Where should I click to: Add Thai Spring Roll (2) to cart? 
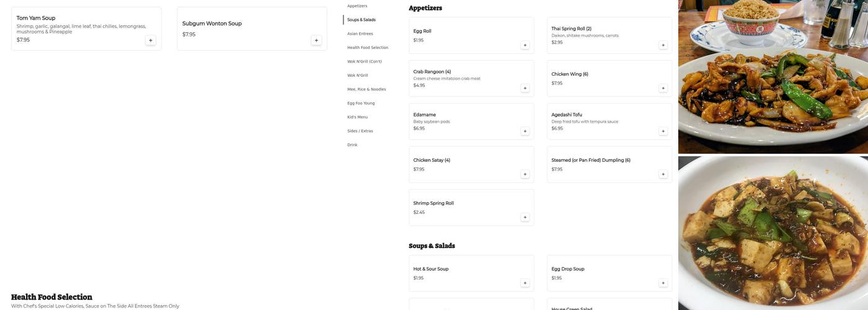tap(663, 45)
